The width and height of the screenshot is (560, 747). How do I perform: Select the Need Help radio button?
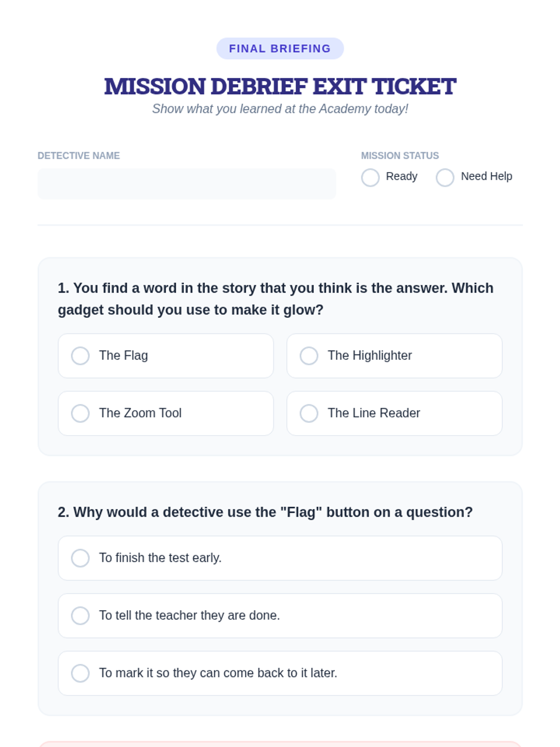(x=445, y=177)
